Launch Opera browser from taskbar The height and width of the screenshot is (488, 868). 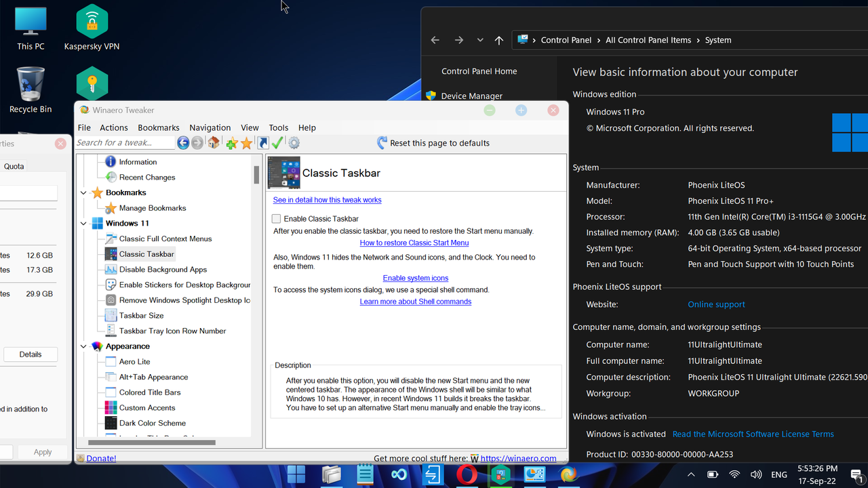pos(467,474)
